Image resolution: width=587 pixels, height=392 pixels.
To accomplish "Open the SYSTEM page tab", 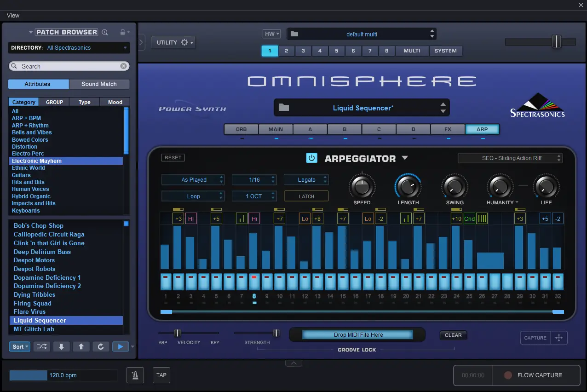I will pyautogui.click(x=446, y=51).
